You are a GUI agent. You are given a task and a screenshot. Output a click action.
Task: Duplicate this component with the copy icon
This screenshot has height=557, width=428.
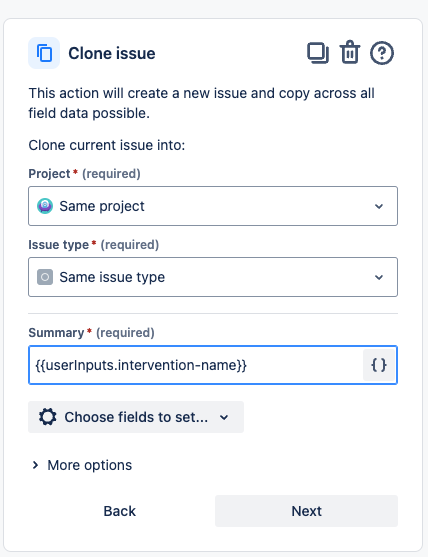(x=318, y=53)
